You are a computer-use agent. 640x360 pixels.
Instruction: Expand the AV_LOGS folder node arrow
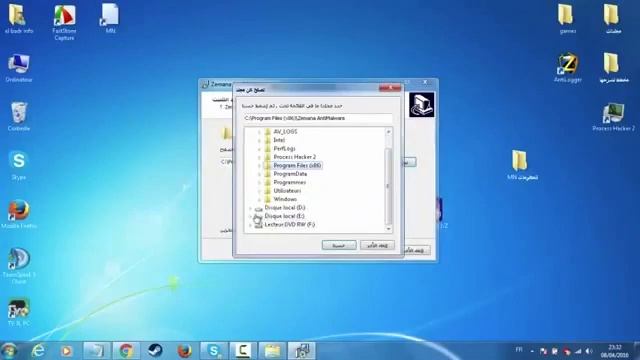259,132
